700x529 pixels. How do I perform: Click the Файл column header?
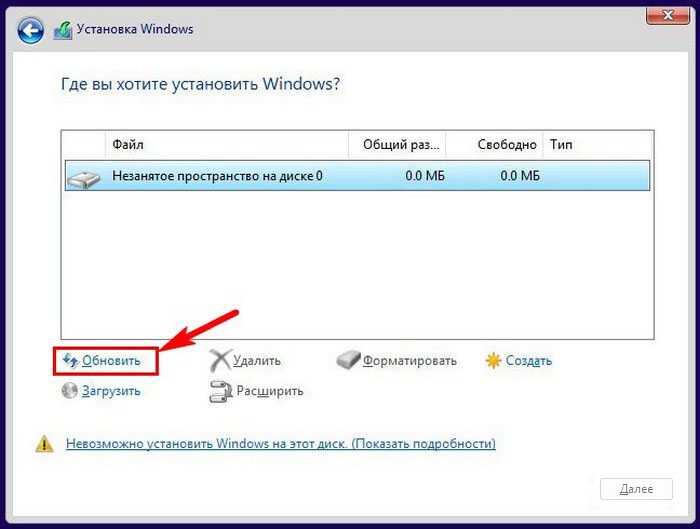tap(227, 145)
